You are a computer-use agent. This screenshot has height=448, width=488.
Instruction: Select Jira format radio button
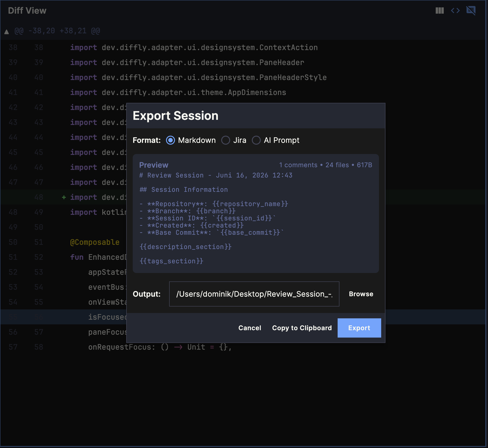(226, 140)
